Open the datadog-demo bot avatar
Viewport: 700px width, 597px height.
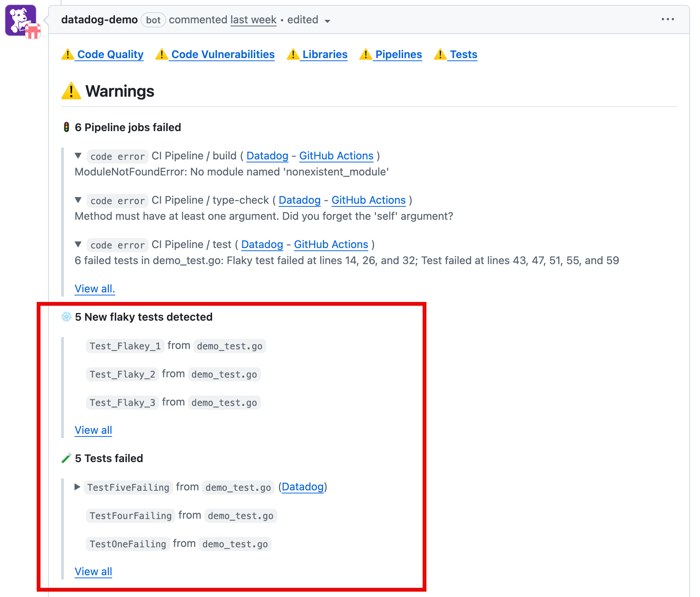(21, 21)
